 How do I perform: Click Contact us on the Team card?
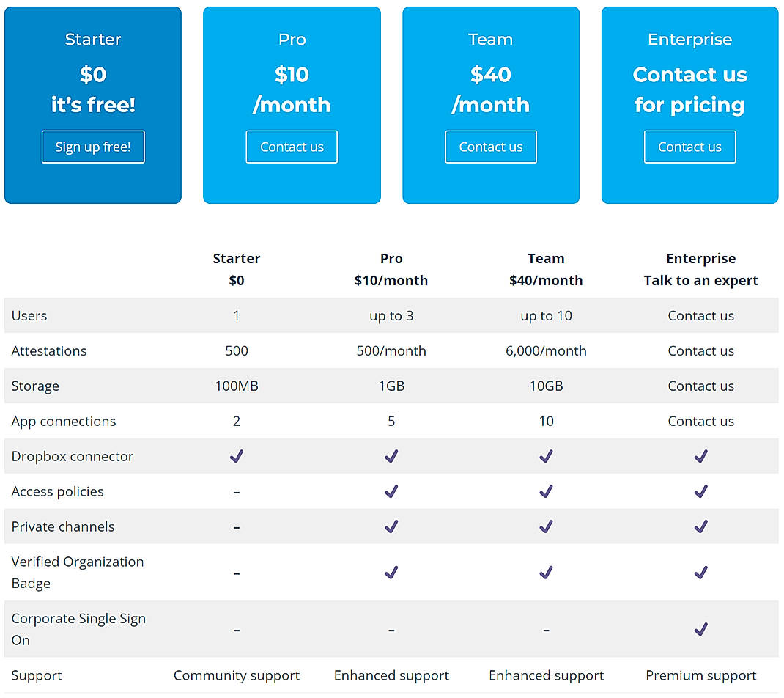(x=490, y=147)
